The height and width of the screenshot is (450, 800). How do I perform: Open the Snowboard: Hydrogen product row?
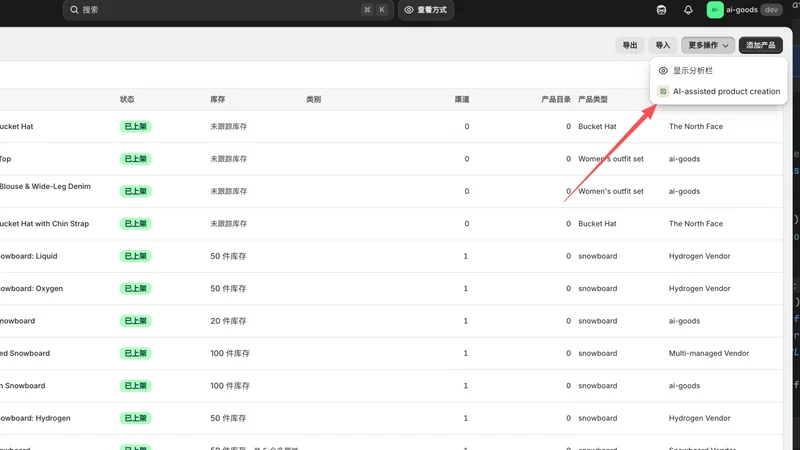click(x=35, y=418)
